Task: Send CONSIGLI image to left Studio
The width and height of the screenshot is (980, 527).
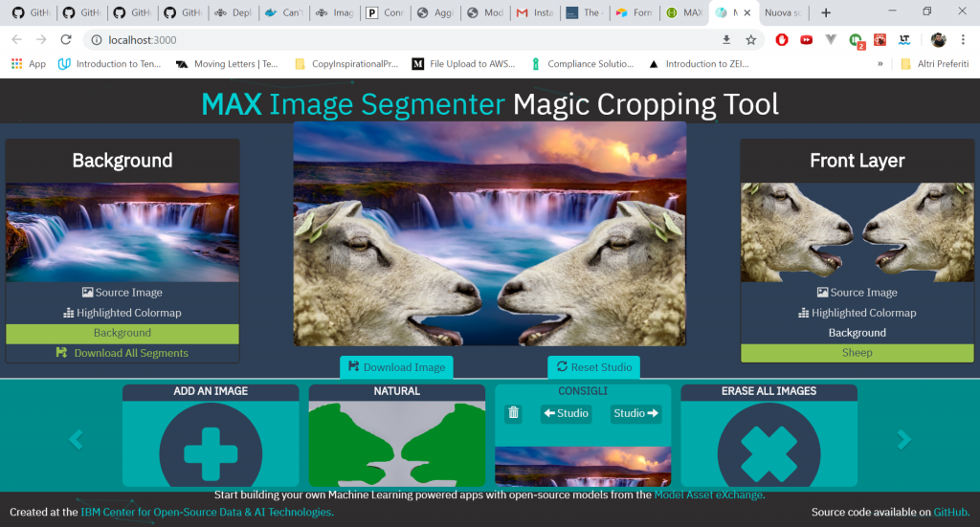Action: [566, 413]
